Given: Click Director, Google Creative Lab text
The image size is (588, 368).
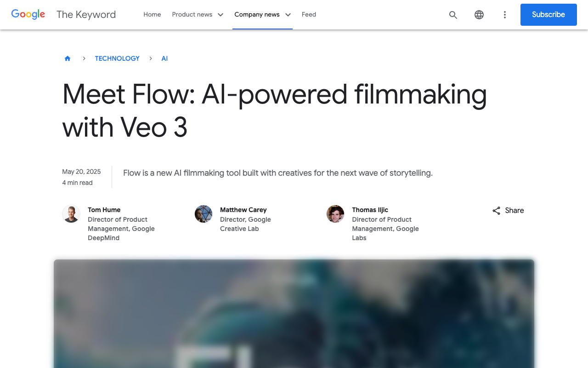Looking at the screenshot, I should tap(245, 224).
